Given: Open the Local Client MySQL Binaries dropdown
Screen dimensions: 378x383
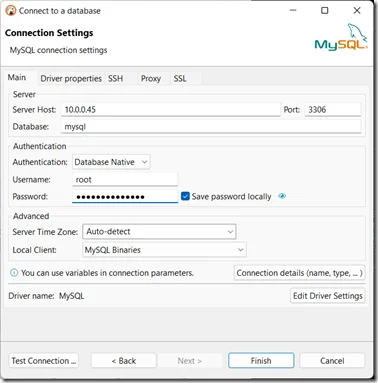Looking at the screenshot, I should [x=164, y=250].
